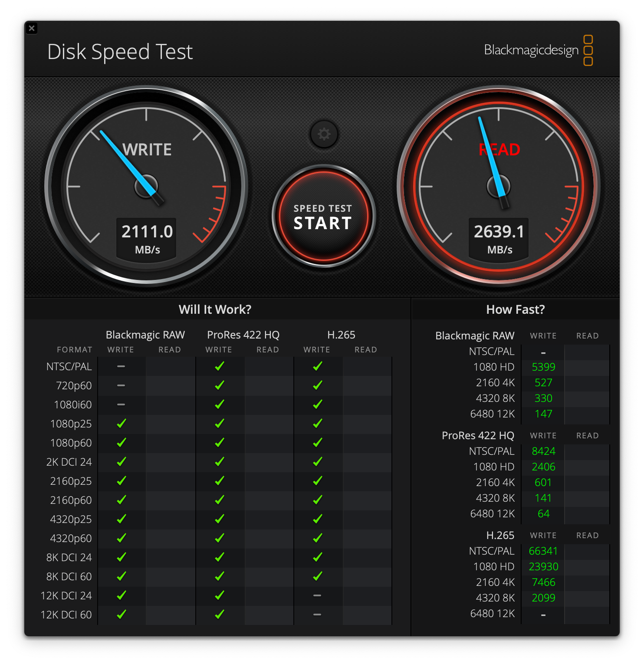Click the ProRes write checkmark for 12K DCI 60

(219, 615)
